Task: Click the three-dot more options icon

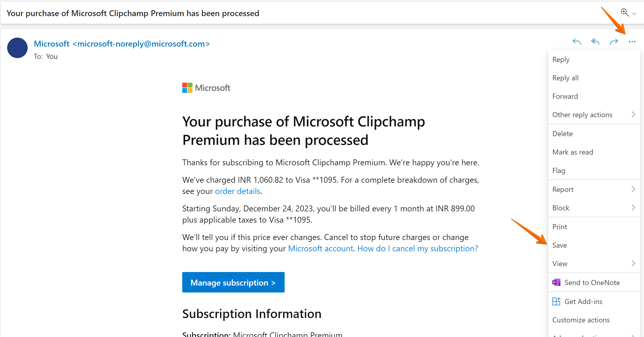Action: (x=632, y=42)
